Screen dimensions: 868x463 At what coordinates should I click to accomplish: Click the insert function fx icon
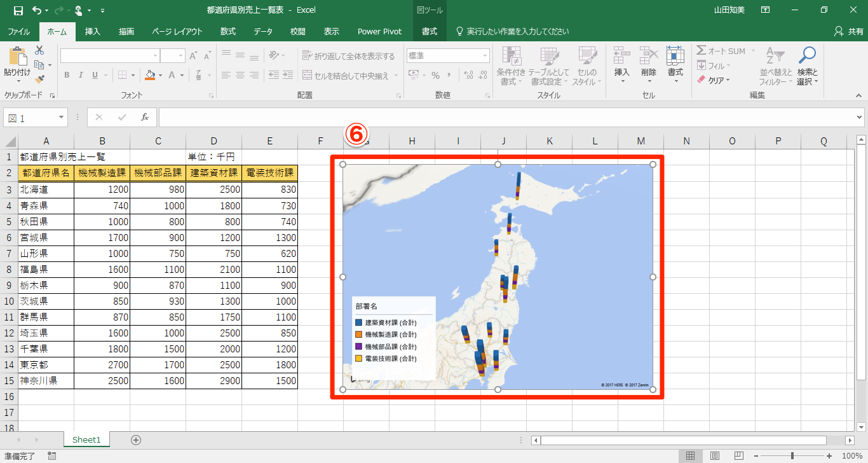pyautogui.click(x=145, y=117)
